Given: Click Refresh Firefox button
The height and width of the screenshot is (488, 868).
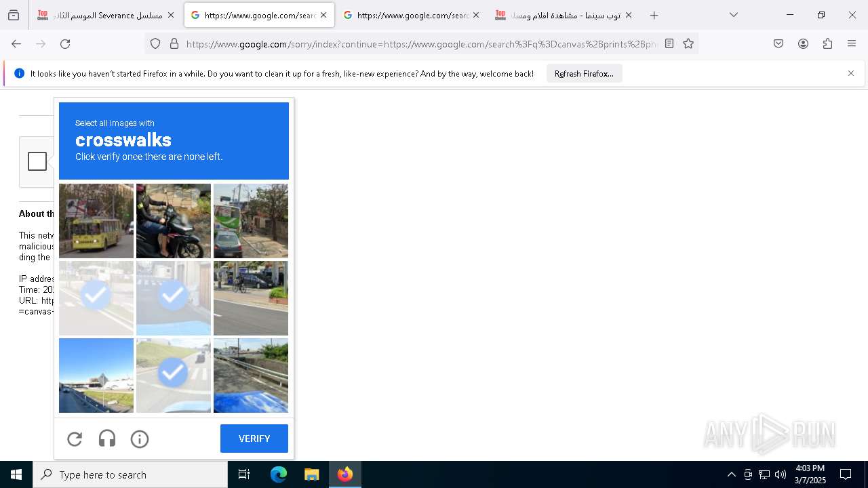Looking at the screenshot, I should point(584,73).
